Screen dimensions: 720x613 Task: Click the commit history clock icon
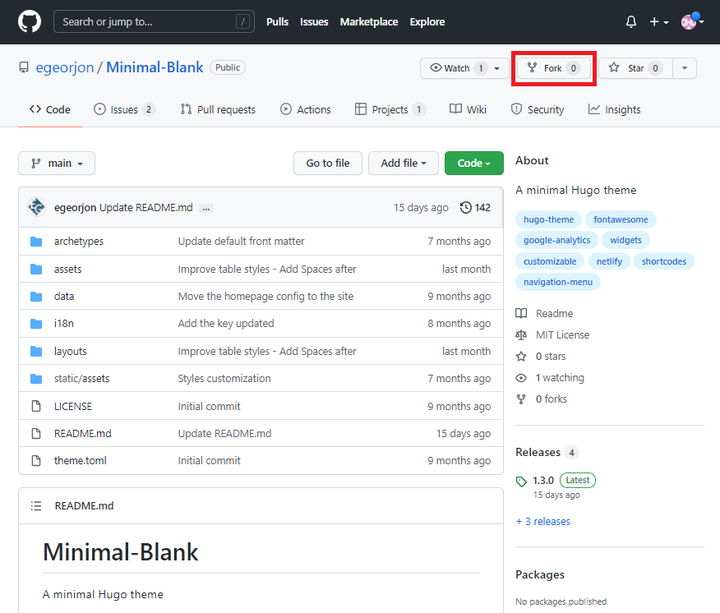(x=465, y=207)
